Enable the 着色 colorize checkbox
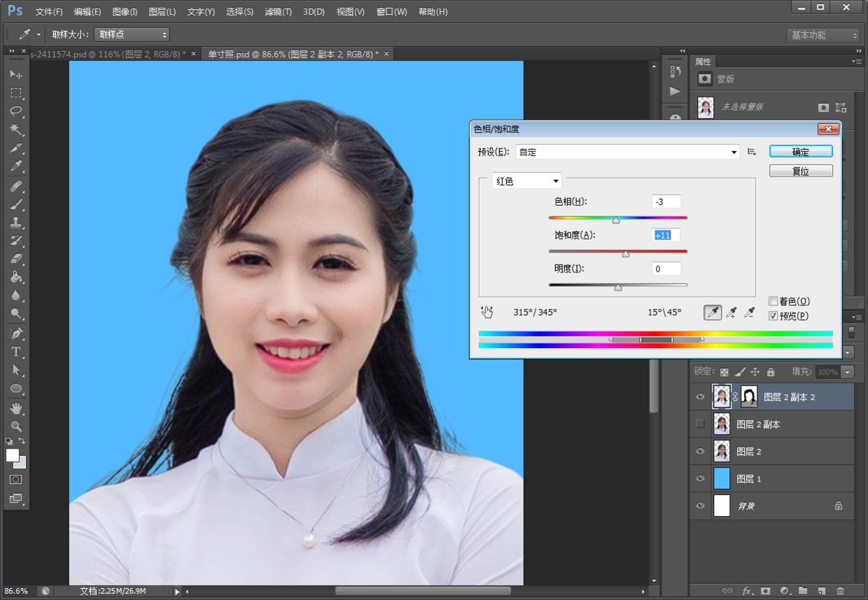 click(773, 301)
